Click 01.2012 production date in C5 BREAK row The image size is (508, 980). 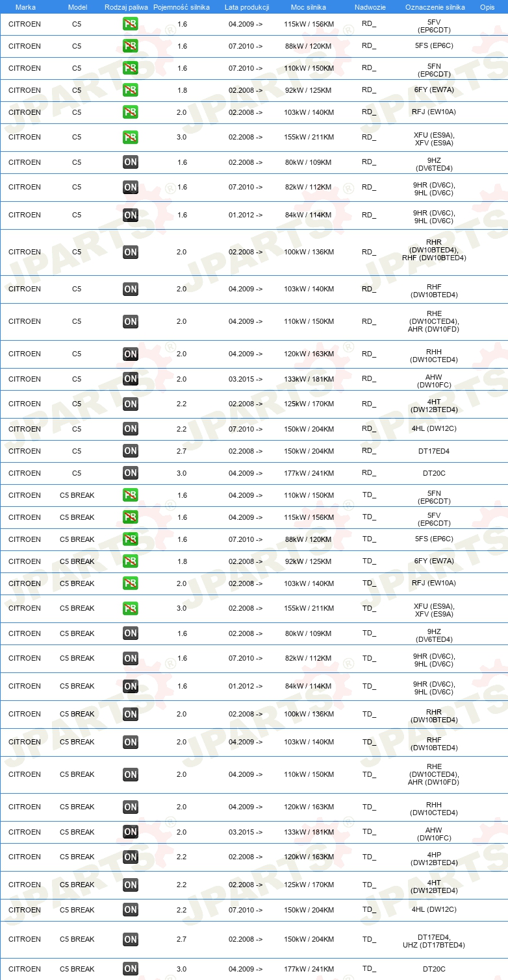pos(246,686)
